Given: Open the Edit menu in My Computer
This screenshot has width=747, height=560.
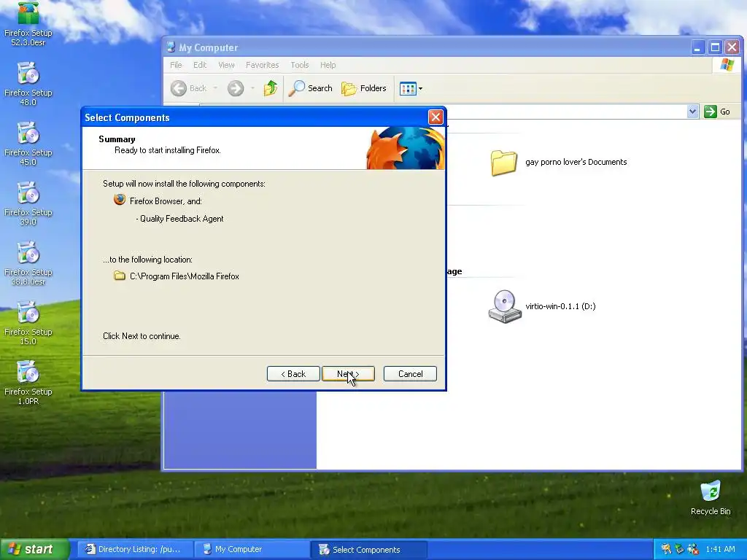Looking at the screenshot, I should tap(200, 65).
